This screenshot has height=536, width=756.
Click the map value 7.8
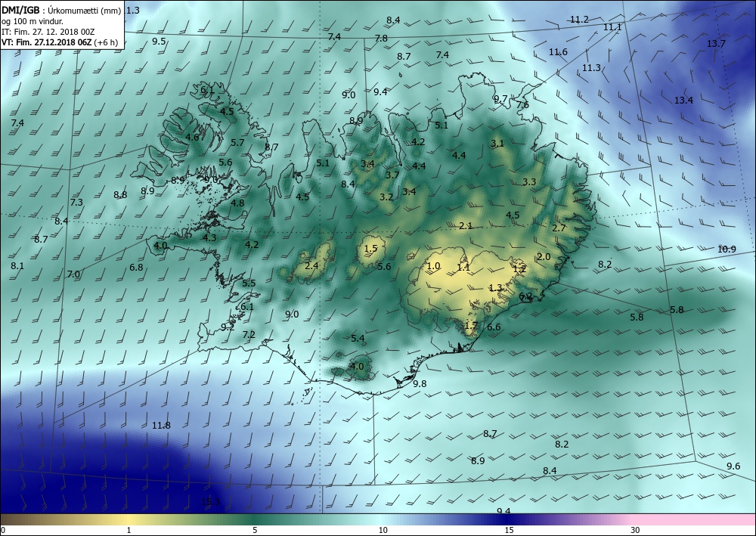pyautogui.click(x=381, y=39)
